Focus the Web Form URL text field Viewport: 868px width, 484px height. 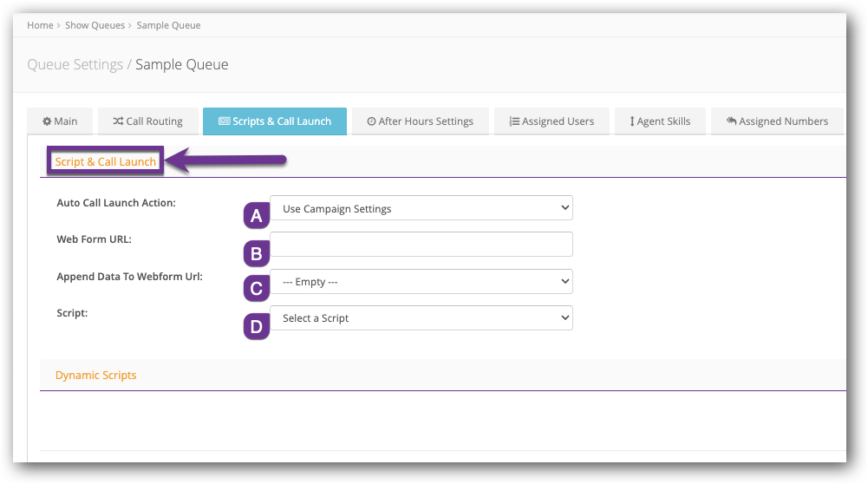[x=421, y=245]
